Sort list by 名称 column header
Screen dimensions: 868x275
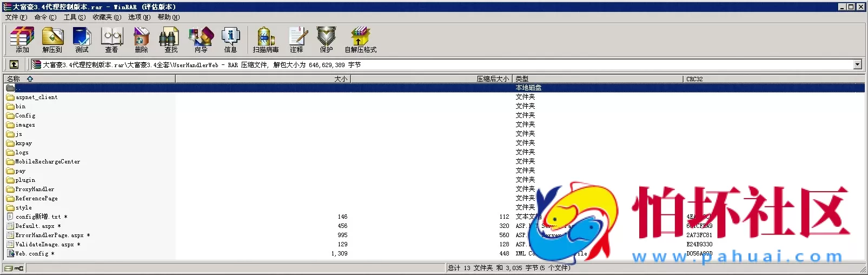pos(14,79)
